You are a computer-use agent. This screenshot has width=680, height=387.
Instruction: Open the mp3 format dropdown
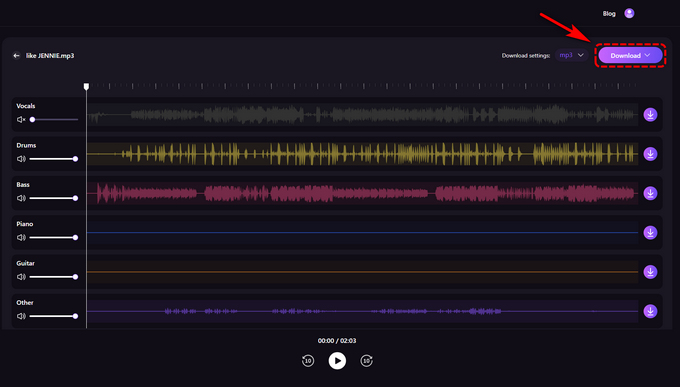[572, 55]
